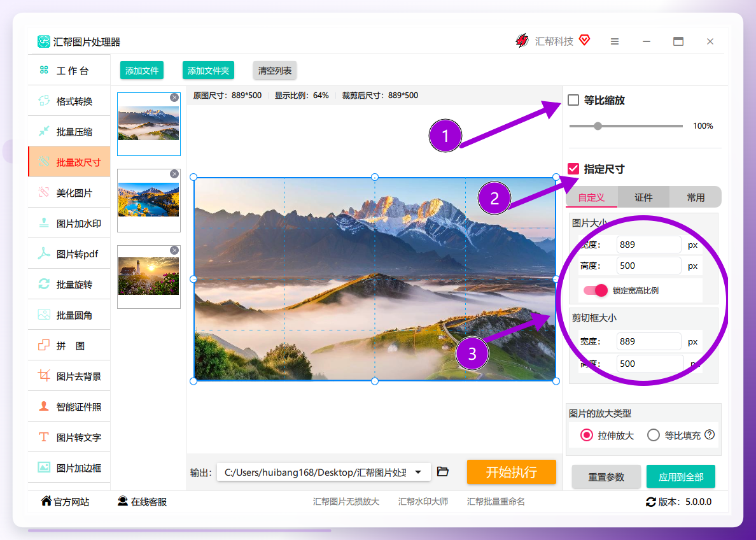The height and width of the screenshot is (540, 756).
Task: Open the 工作台 menu item
Action: pos(69,71)
